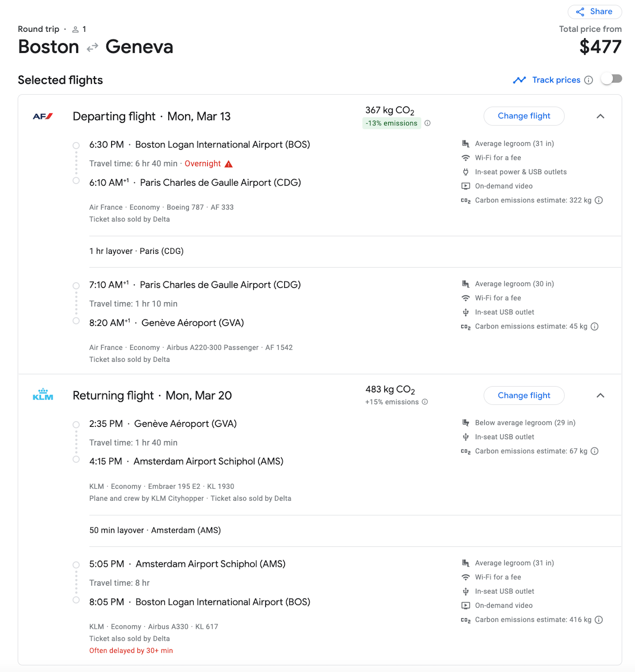Image resolution: width=635 pixels, height=672 pixels.
Task: Open info for 67 kg carbon estimate
Action: tap(595, 451)
